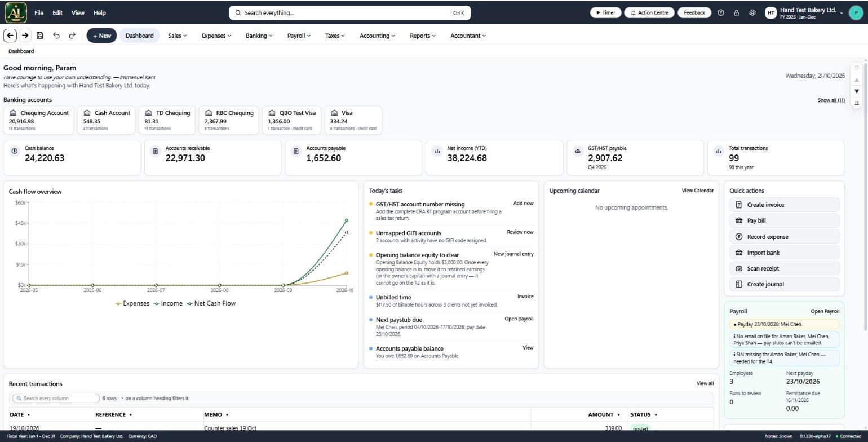Expand the Expenses dropdown menu
This screenshot has width=868, height=442.
[x=216, y=36]
